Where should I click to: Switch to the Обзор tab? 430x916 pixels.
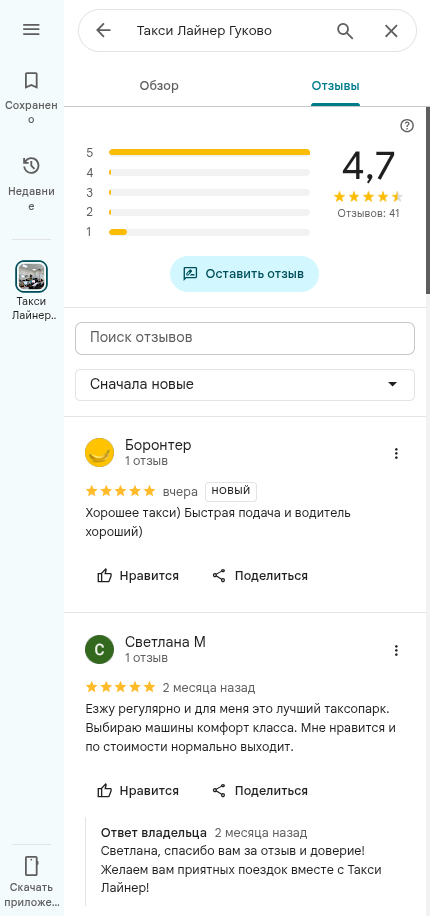[159, 86]
